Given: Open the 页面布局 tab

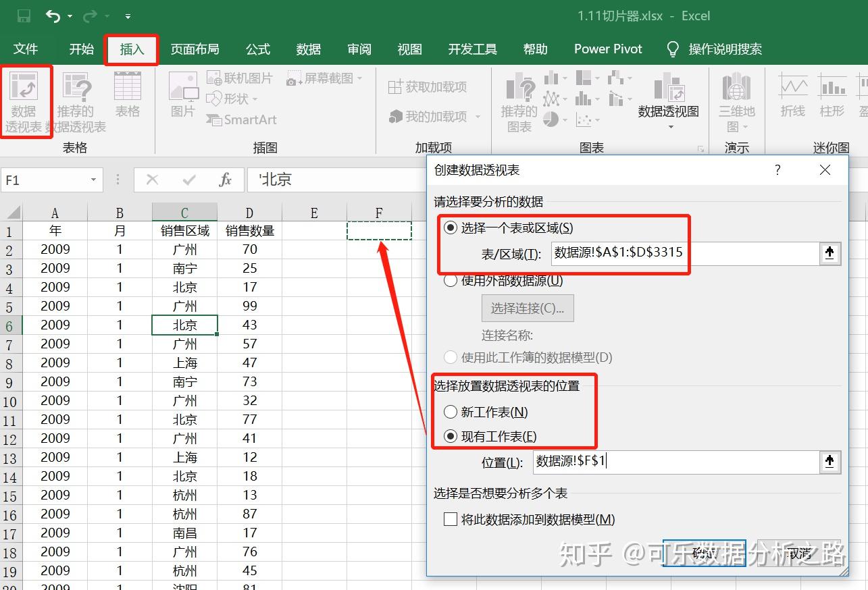Looking at the screenshot, I should (x=195, y=49).
